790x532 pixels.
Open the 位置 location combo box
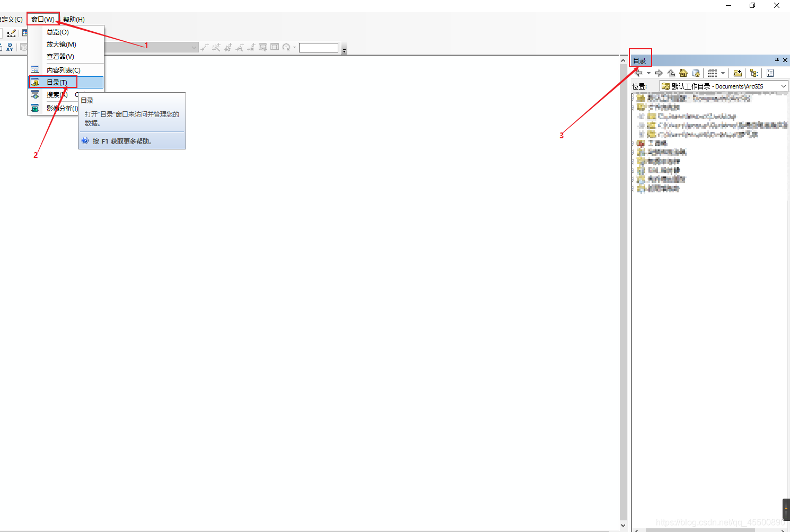pyautogui.click(x=724, y=86)
